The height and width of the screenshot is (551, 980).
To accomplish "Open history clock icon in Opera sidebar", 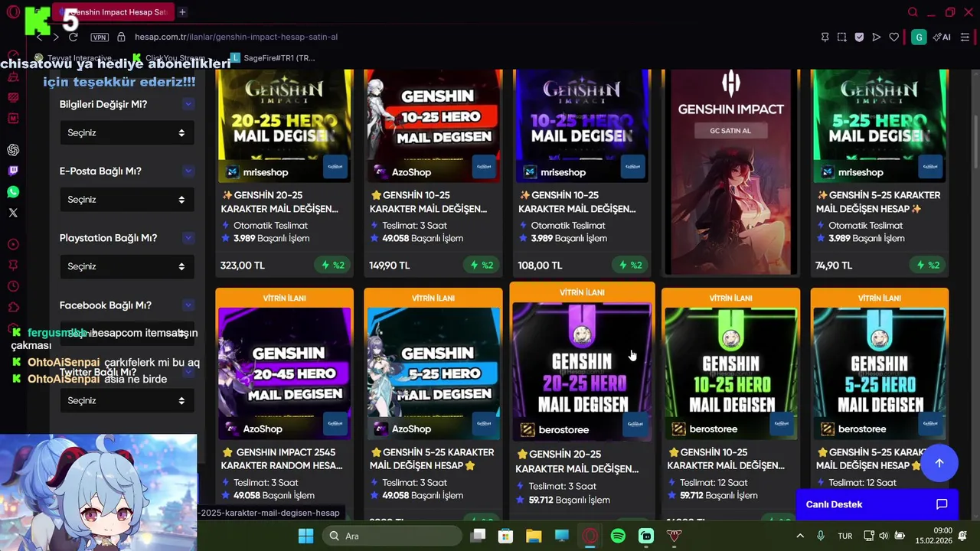I will tap(13, 286).
